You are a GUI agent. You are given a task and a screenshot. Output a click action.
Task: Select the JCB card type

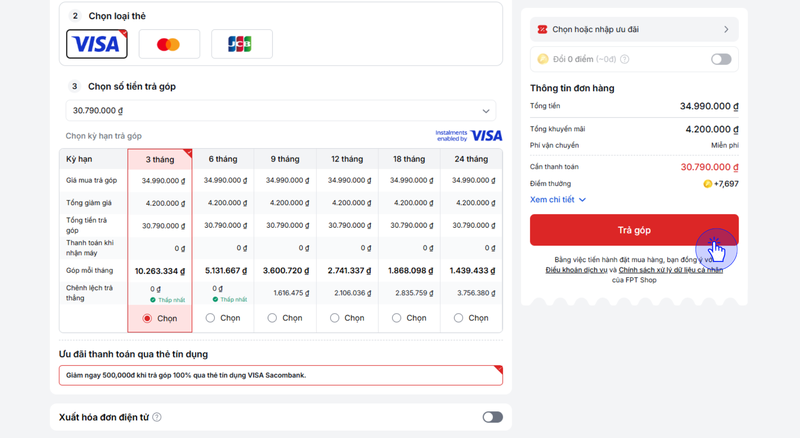[x=241, y=44]
